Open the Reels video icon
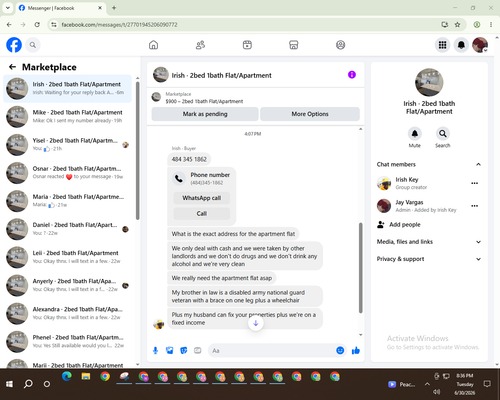The width and height of the screenshot is (500, 400). click(247, 45)
